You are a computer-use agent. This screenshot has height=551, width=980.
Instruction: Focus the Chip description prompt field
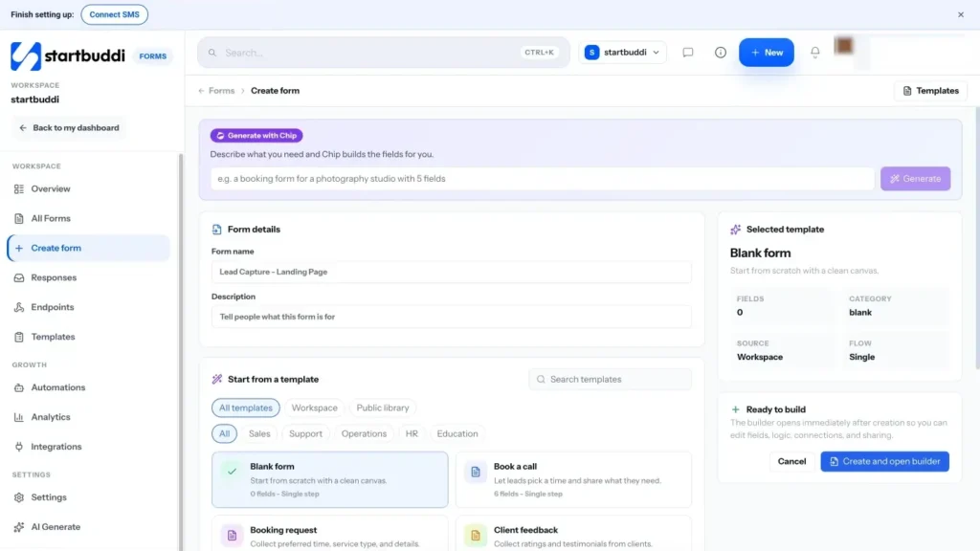click(542, 179)
